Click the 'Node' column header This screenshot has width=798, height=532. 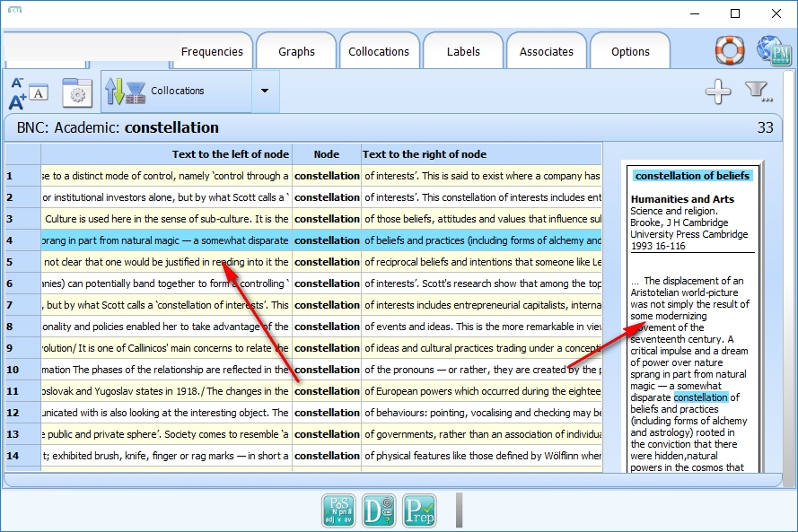point(327,154)
